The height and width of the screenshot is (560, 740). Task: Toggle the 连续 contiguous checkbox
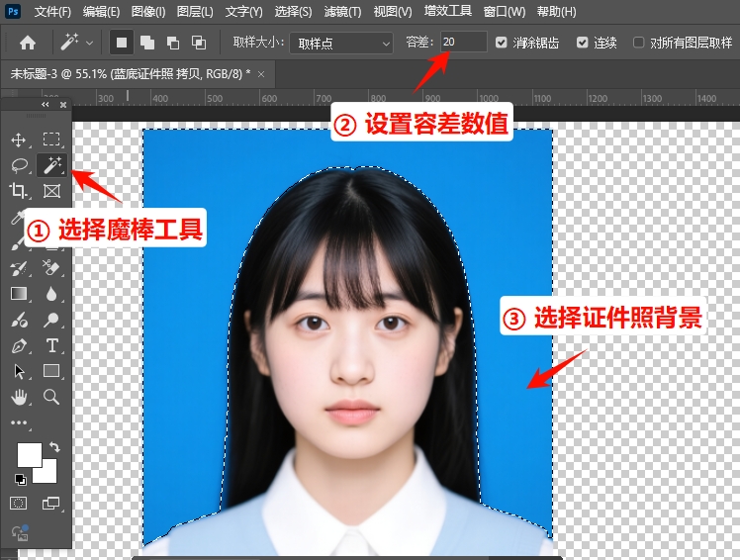[583, 43]
